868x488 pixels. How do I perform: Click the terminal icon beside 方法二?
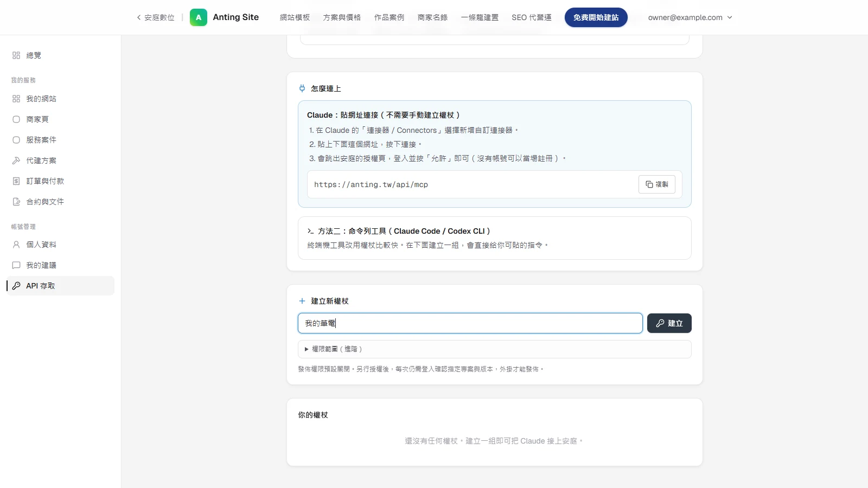point(311,231)
